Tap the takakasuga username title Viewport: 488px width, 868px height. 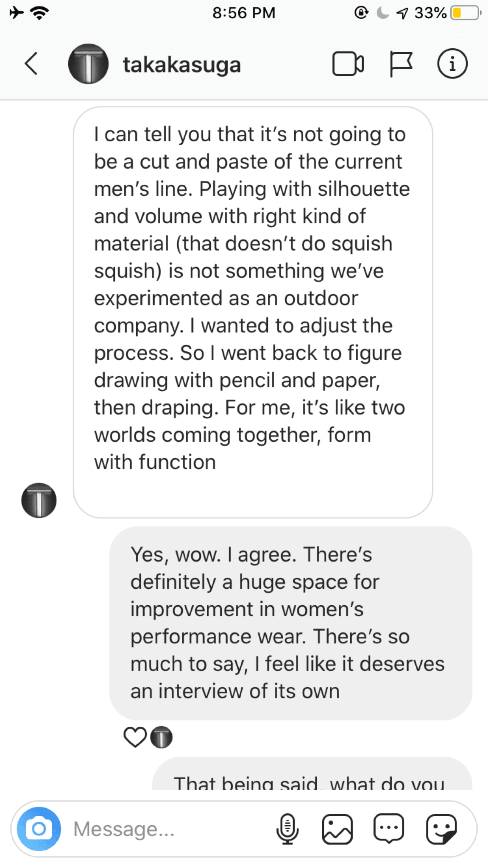pyautogui.click(x=182, y=65)
